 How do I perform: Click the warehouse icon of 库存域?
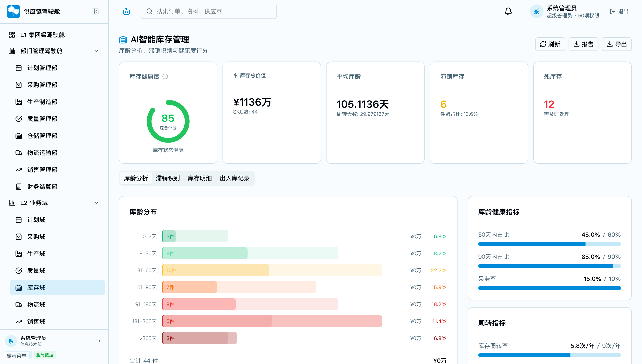pos(19,288)
